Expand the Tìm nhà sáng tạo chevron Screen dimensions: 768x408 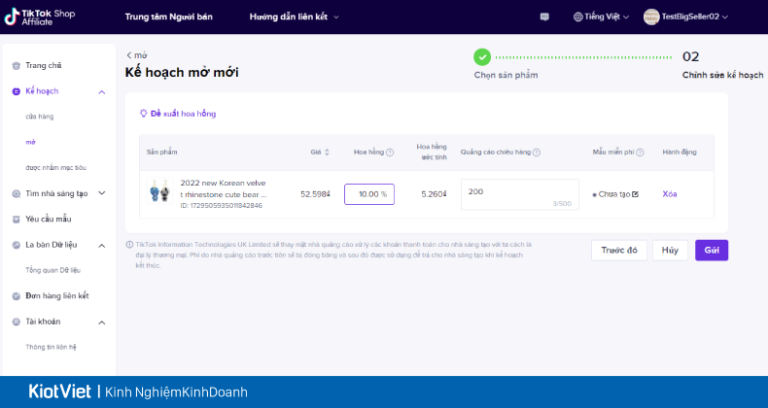(x=102, y=193)
